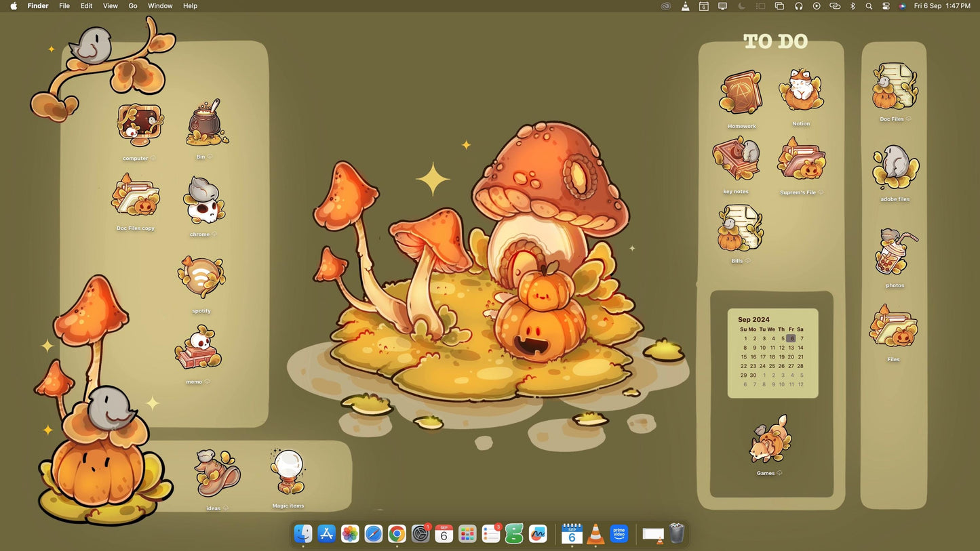Screen dimensions: 980x551
Task: Open the Window menu
Action: click(160, 6)
